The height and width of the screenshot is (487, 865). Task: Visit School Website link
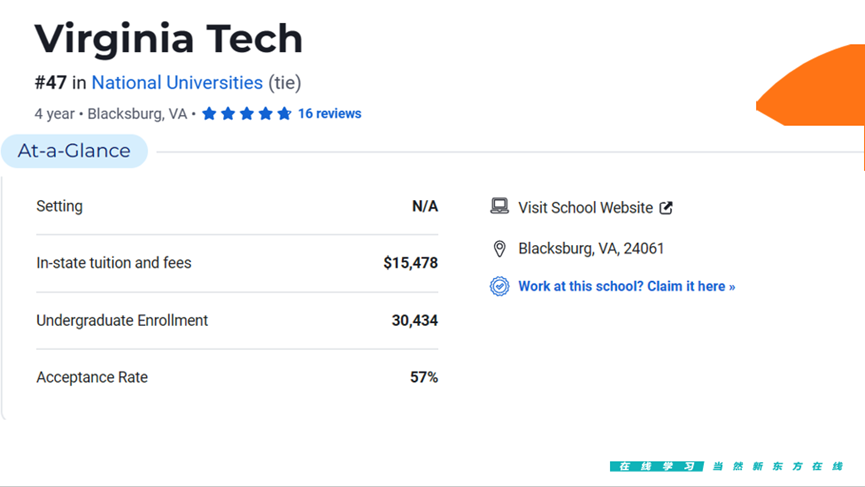pos(585,208)
